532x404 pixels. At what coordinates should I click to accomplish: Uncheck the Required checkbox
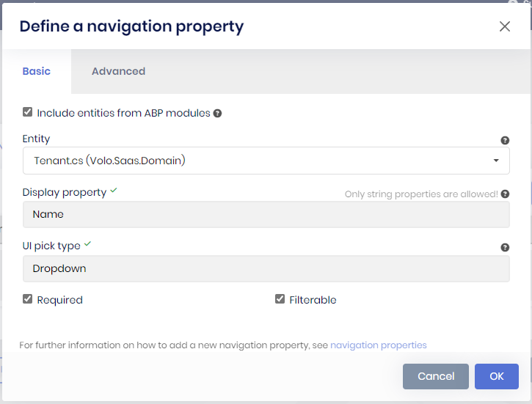click(28, 299)
